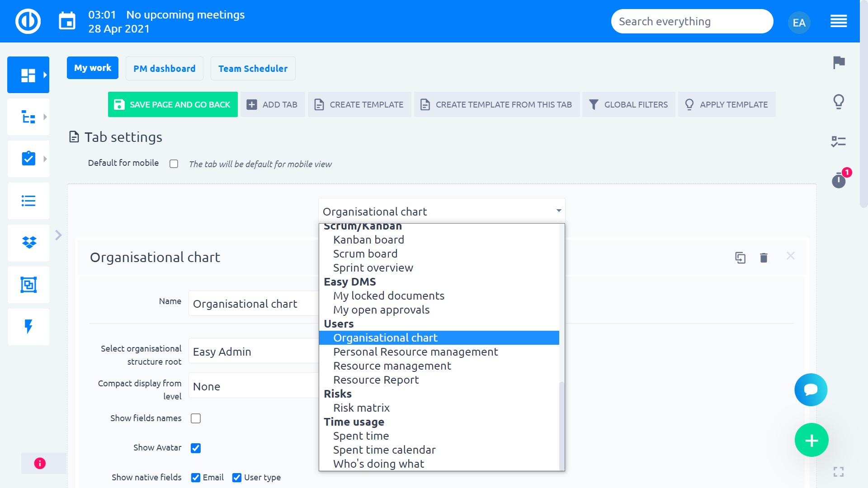Open the chat bubble widget
Screen dimensions: 868x488
click(811, 389)
